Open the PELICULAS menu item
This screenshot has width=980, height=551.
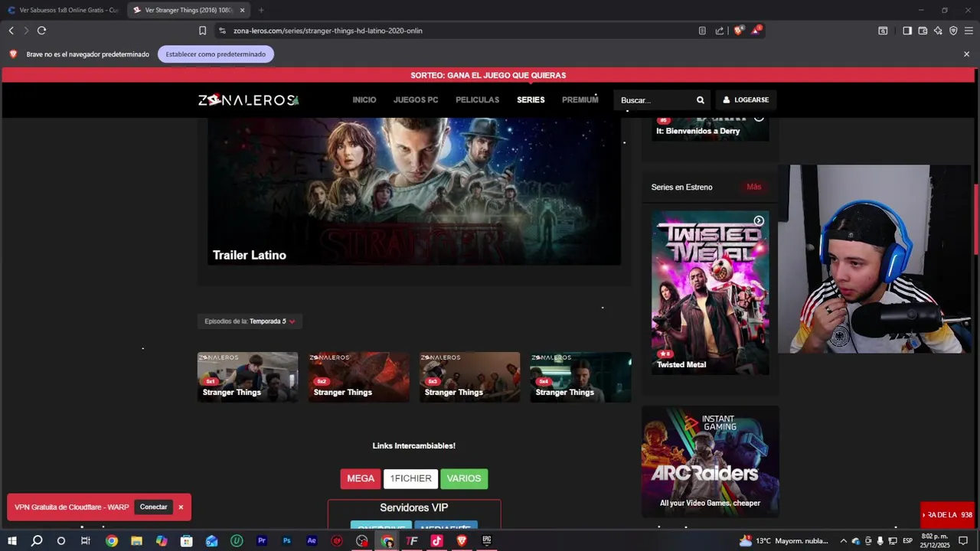click(477, 100)
